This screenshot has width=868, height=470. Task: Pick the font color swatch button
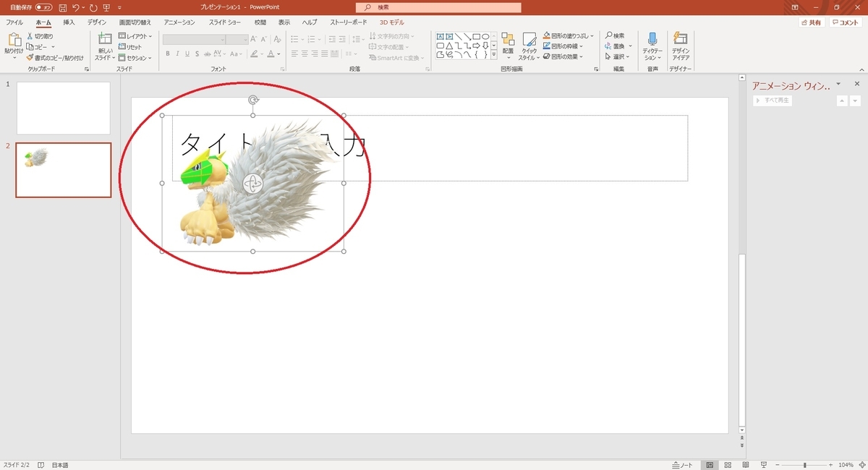(x=271, y=54)
